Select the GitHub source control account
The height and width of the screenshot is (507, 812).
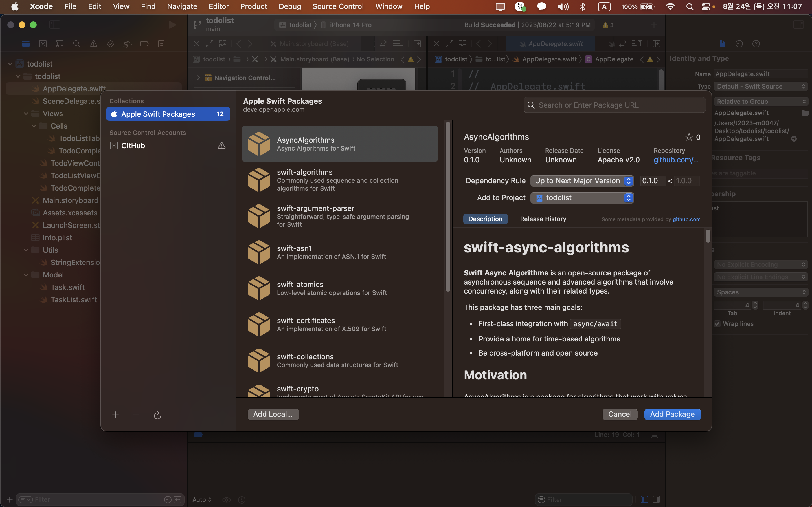pyautogui.click(x=168, y=146)
